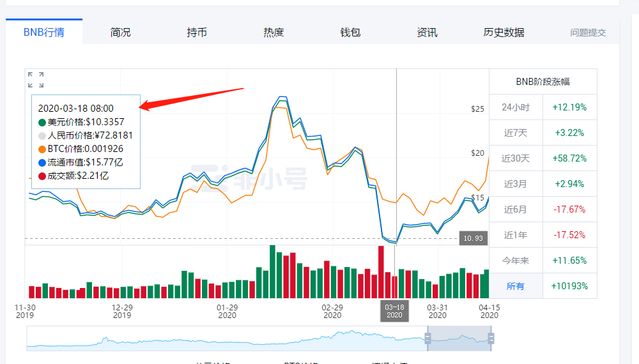
Task: Click the 01-29 2020 axis date label
Action: tap(227, 311)
